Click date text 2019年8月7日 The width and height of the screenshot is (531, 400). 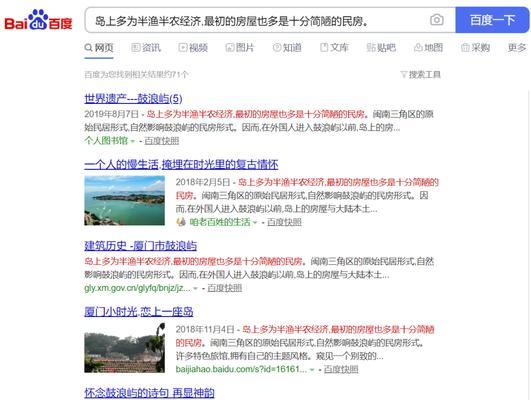point(111,114)
